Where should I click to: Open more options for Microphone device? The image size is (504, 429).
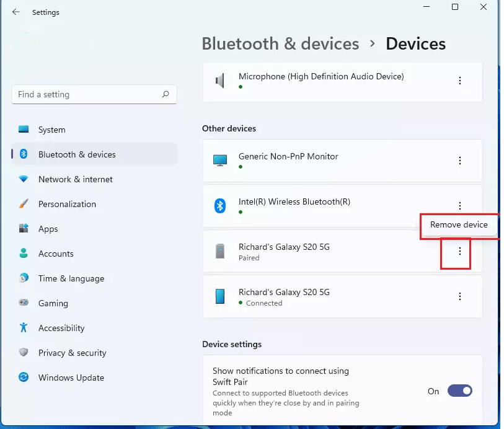460,81
